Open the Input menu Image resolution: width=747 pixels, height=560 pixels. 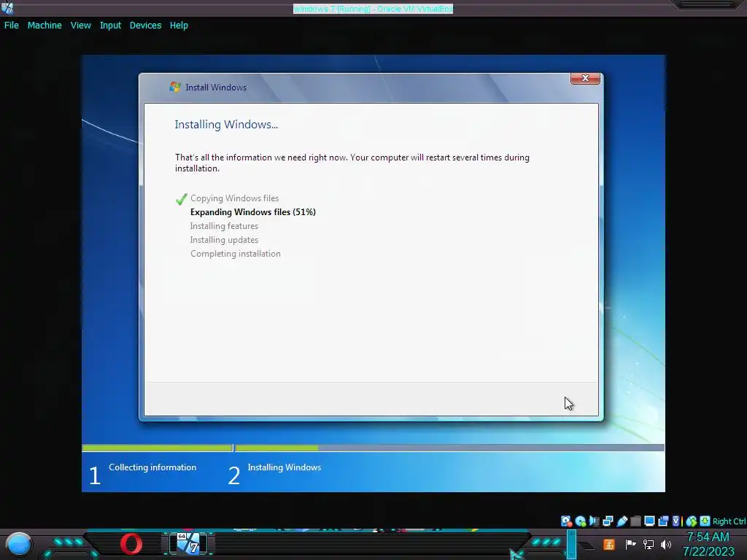pyautogui.click(x=110, y=26)
